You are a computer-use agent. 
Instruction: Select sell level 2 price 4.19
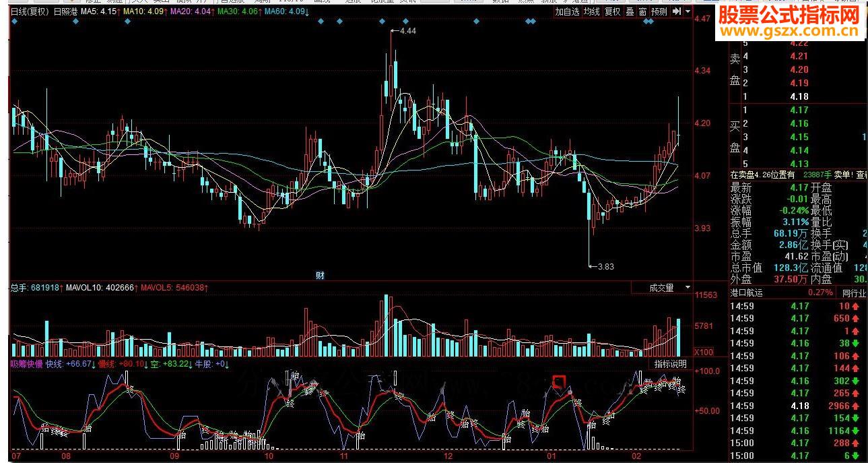click(x=799, y=83)
